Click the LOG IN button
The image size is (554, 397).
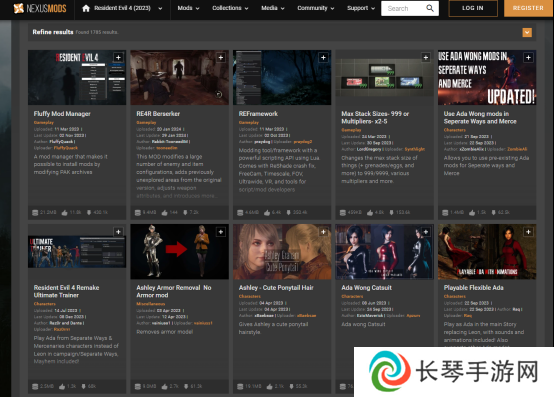473,8
